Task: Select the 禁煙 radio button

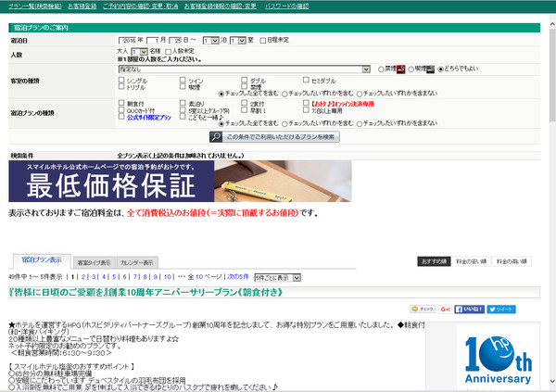Action: tap(381, 70)
